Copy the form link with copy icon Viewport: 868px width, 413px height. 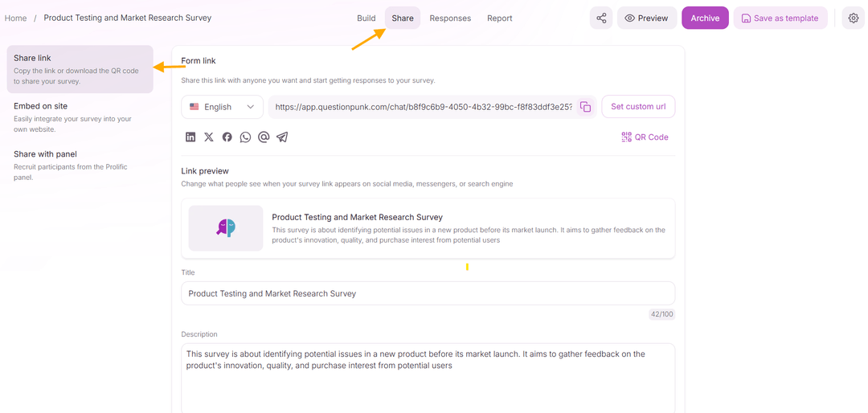tap(586, 107)
